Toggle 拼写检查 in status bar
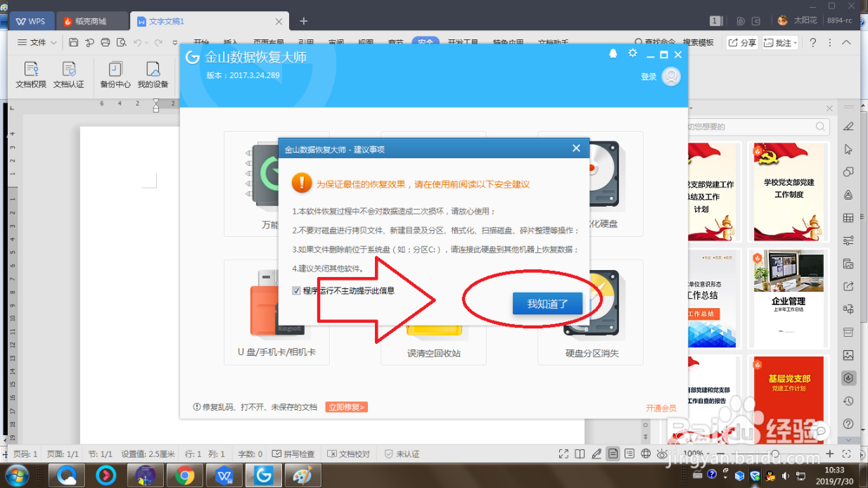 coord(293,453)
